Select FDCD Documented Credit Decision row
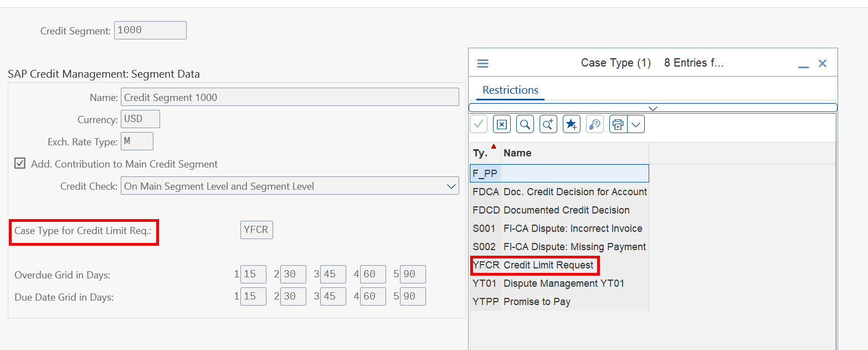 pos(559,210)
